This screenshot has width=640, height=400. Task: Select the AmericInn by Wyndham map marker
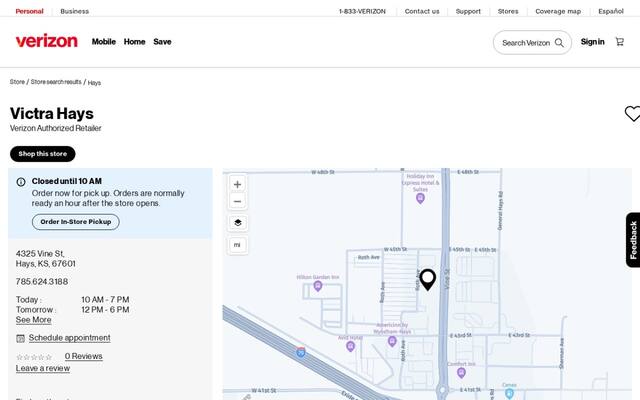click(x=392, y=342)
